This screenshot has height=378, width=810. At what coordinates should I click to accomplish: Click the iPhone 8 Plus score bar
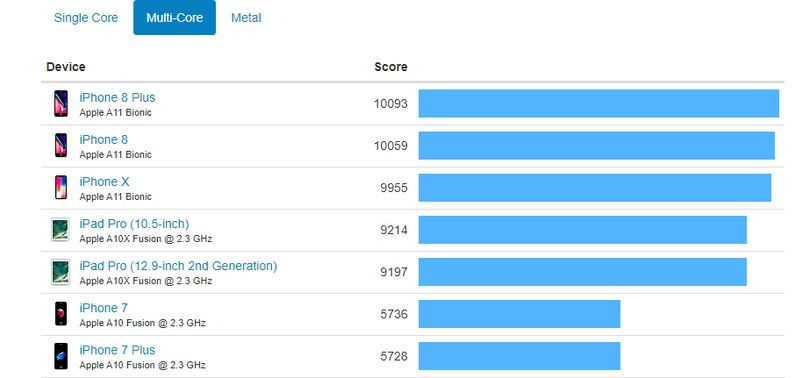(599, 103)
